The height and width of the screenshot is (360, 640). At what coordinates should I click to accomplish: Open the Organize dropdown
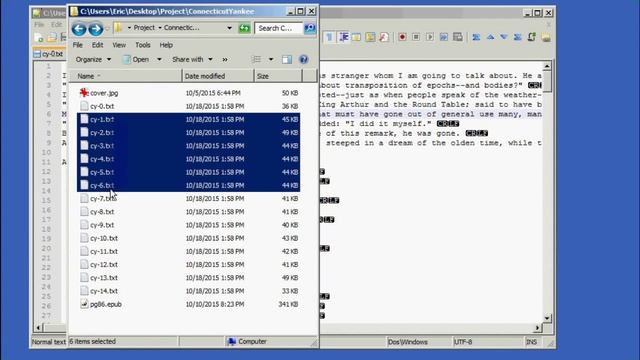tap(93, 60)
